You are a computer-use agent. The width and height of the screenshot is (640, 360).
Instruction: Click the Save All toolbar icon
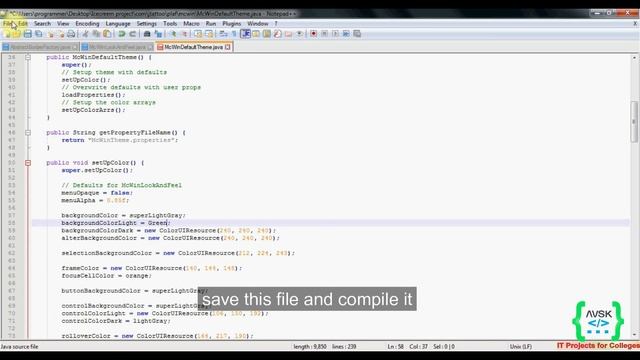(x=39, y=34)
